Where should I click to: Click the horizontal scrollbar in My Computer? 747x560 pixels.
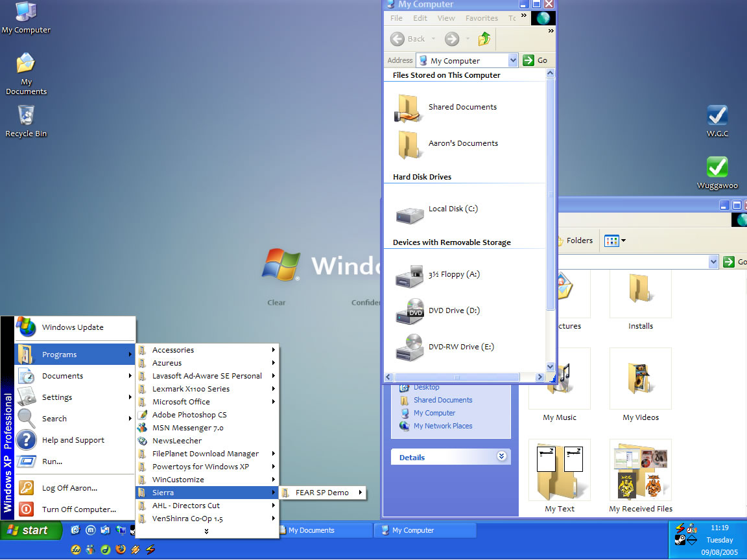pos(456,377)
